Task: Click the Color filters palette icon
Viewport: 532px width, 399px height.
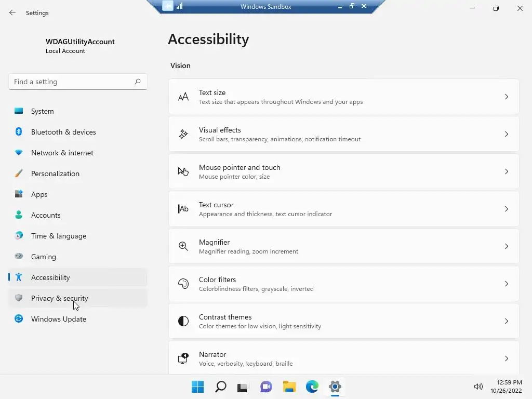Action: point(183,284)
